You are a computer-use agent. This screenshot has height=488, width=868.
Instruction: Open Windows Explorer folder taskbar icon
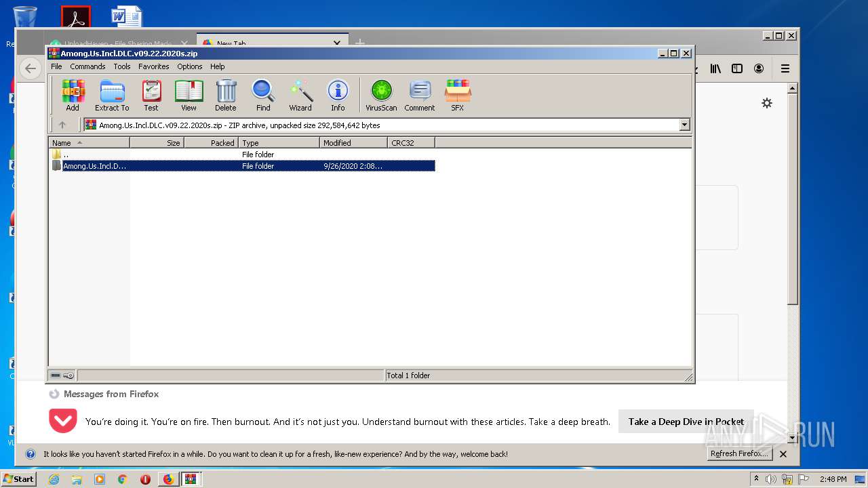pos(77,479)
